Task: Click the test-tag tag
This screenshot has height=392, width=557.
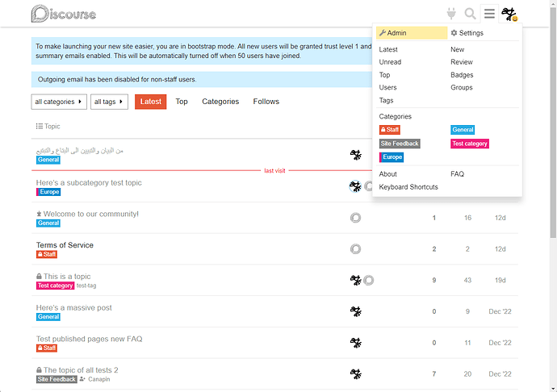Action: pyautogui.click(x=86, y=286)
